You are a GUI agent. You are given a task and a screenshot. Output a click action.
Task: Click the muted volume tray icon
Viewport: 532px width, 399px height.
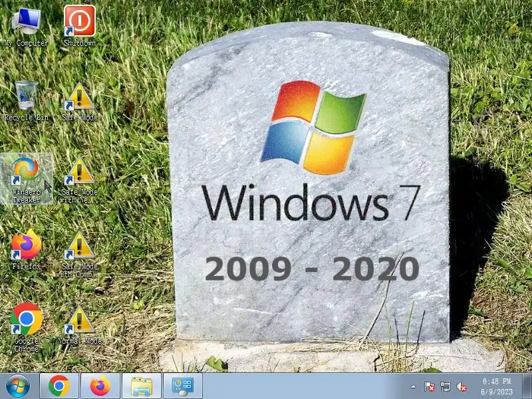(462, 386)
